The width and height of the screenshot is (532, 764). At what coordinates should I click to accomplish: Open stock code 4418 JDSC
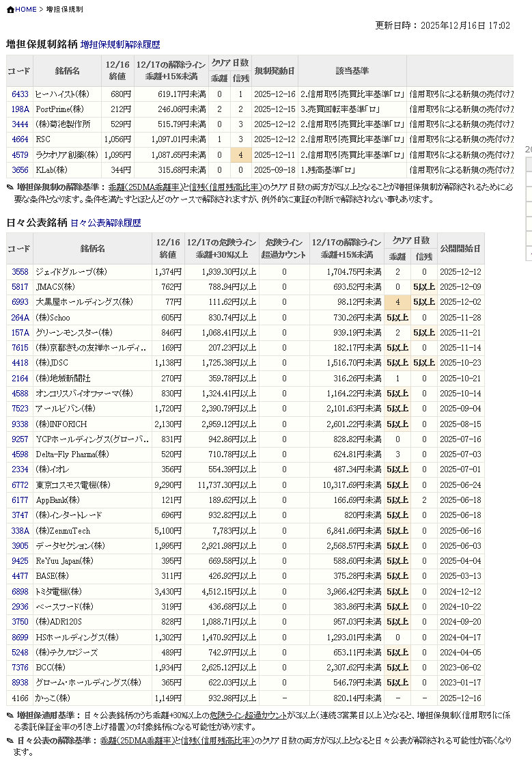pyautogui.click(x=20, y=363)
